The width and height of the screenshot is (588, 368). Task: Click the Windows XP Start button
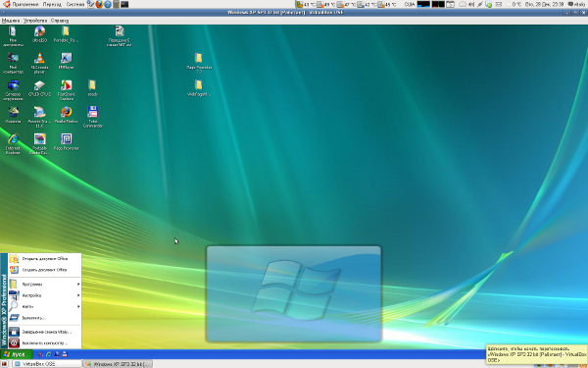click(x=17, y=354)
